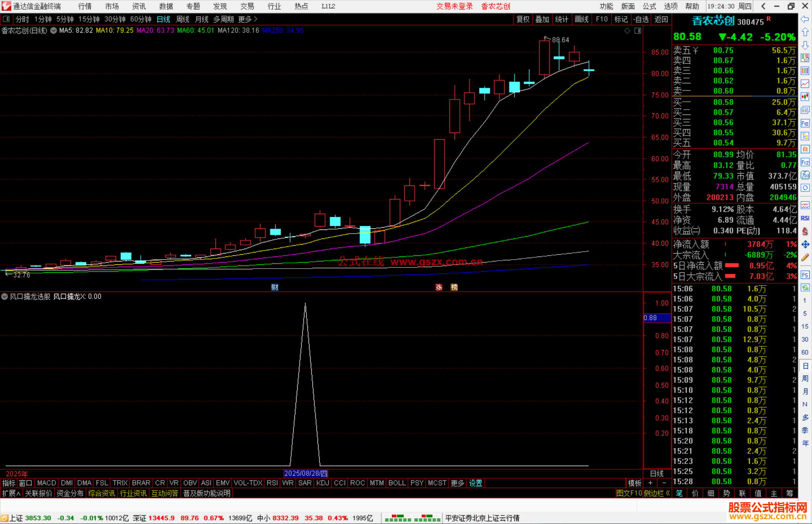This screenshot has height=524, width=812.
Task: Click the down arrow icon in the right sidebar
Action: coord(805,45)
